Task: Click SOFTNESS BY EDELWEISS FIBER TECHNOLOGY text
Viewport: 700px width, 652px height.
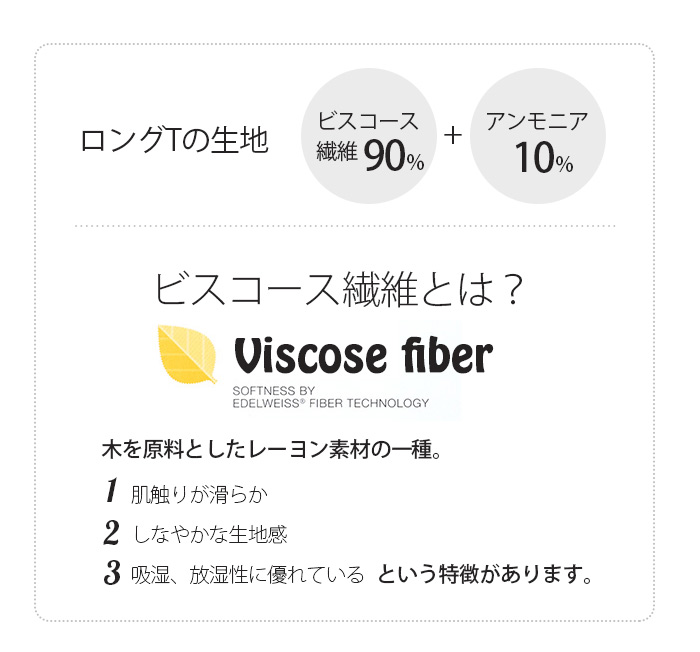Action: pyautogui.click(x=330, y=397)
